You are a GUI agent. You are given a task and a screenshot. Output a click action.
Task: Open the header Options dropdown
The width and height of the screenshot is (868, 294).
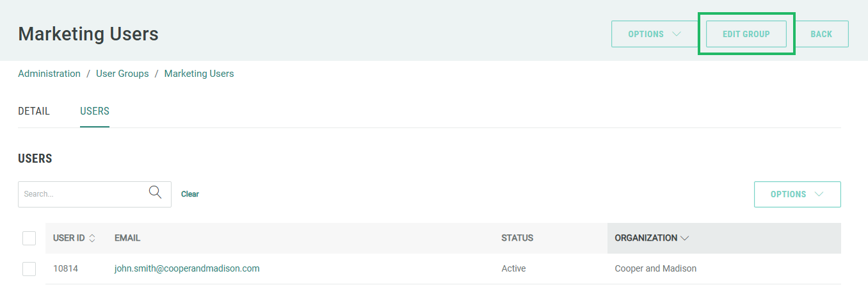pyautogui.click(x=654, y=34)
